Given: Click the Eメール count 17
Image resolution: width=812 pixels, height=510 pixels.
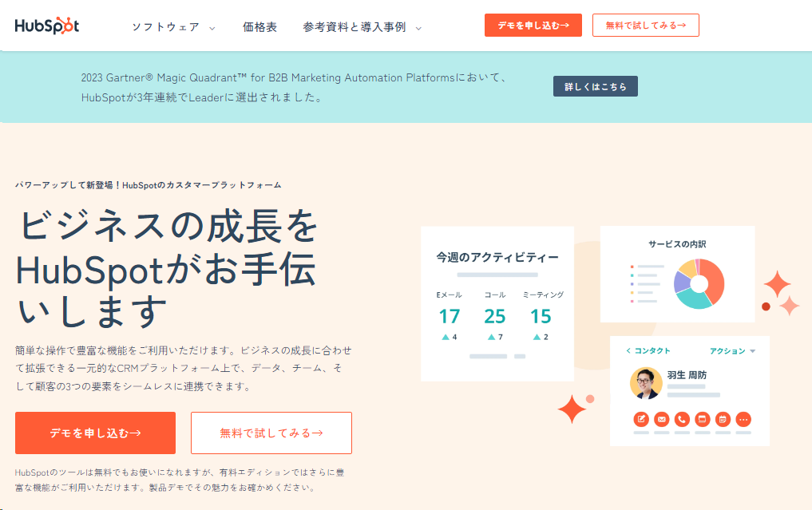Looking at the screenshot, I should click(449, 316).
